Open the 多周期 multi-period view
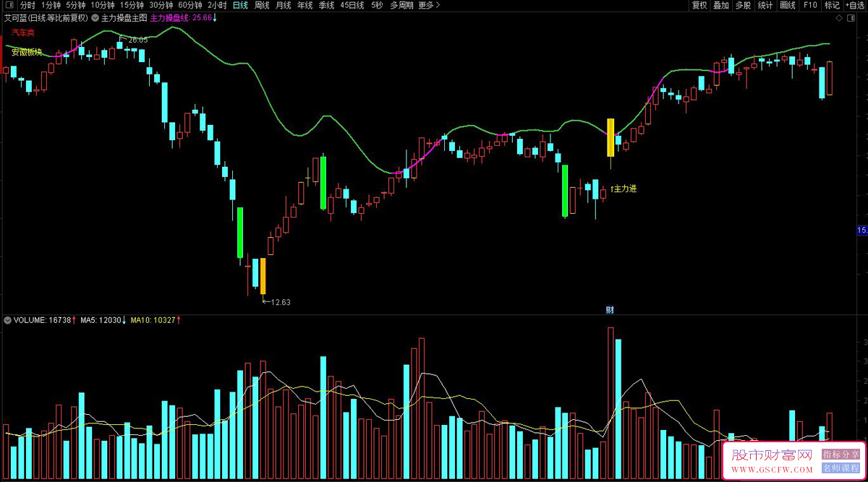 (x=402, y=5)
